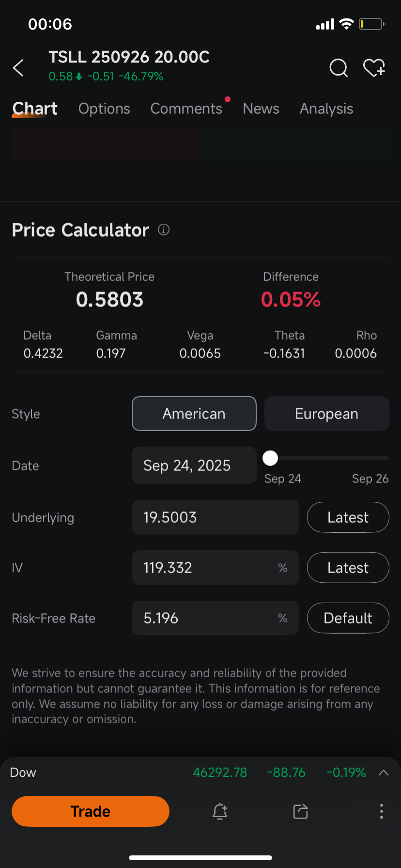Tap the price alert bell icon

pos(220,811)
